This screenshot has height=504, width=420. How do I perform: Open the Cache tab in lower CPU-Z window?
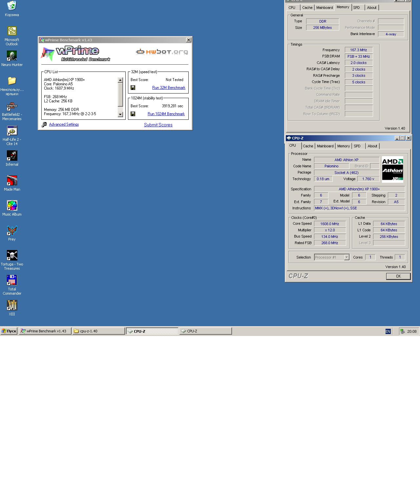pos(308,146)
